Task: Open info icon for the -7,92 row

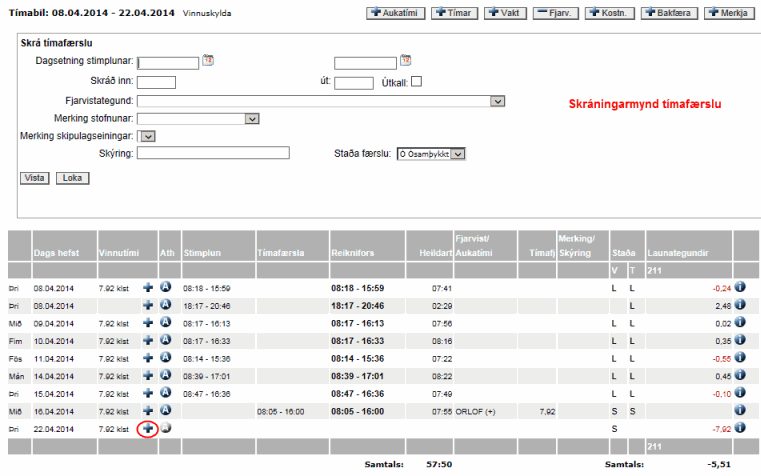Action: [740, 427]
